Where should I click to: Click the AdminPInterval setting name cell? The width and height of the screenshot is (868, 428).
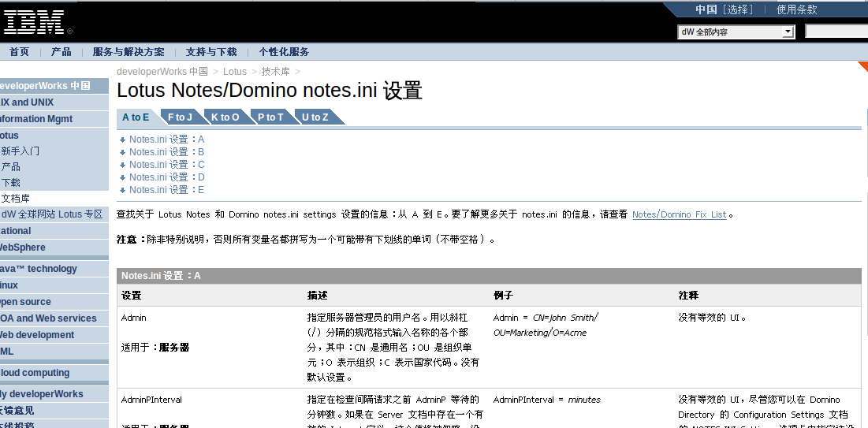click(151, 400)
